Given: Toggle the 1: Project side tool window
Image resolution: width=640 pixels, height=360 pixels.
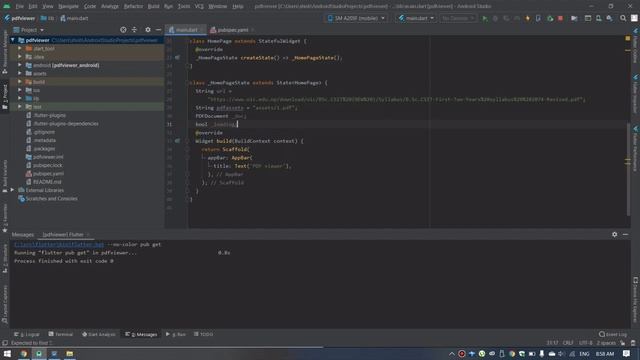Looking at the screenshot, I should pos(5,96).
